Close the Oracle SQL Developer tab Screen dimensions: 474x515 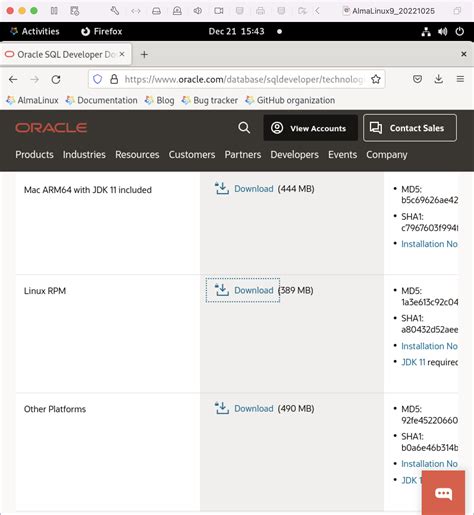click(122, 54)
